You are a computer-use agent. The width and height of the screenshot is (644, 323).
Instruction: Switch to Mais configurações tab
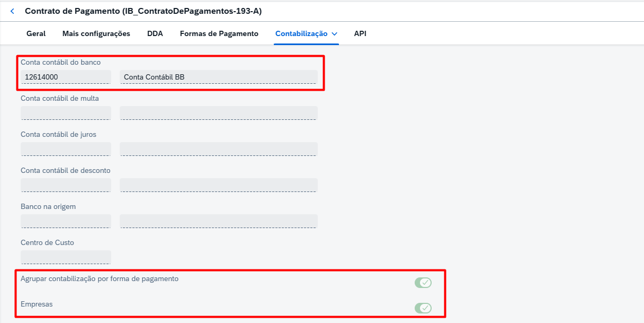coord(96,33)
